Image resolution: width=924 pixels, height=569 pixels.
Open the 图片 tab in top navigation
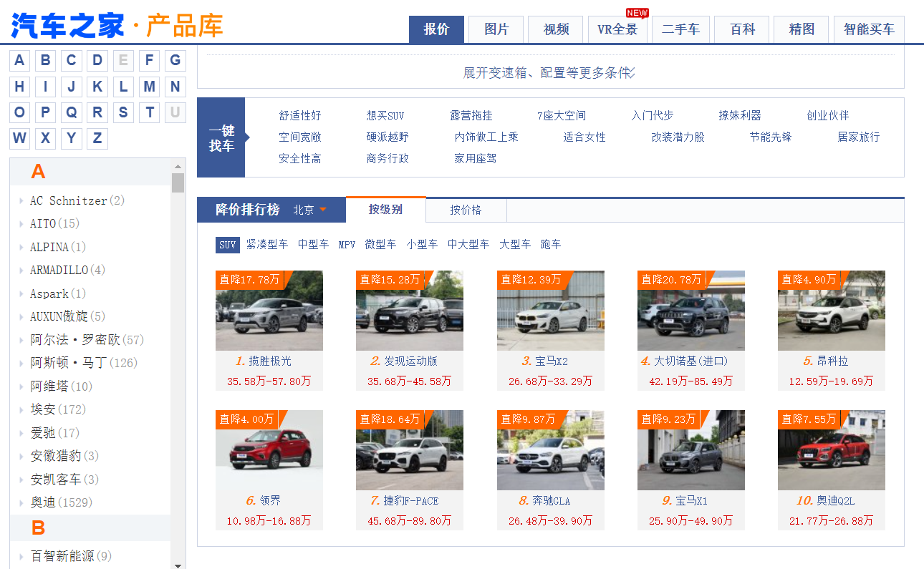[496, 29]
